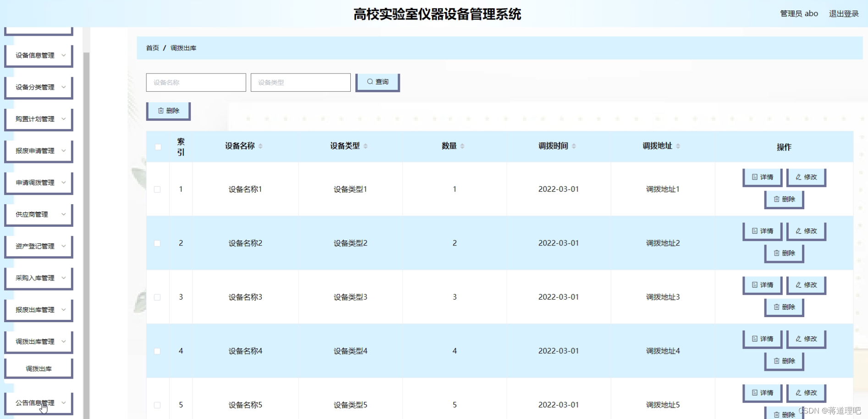The image size is (868, 419).
Task: Click the 修改 button on row 5
Action: click(x=806, y=393)
